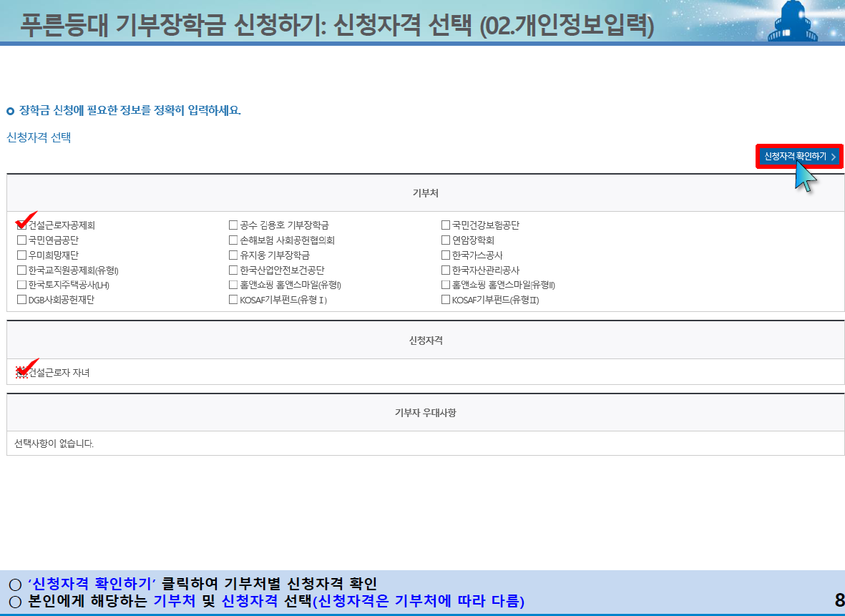Enable 한국자산관리공사 donor option
The width and height of the screenshot is (845, 616).
[444, 270]
